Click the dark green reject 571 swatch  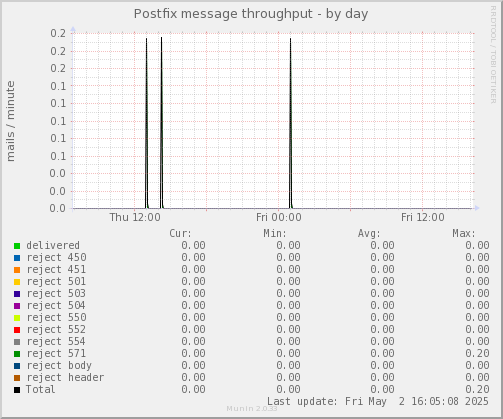17,354
